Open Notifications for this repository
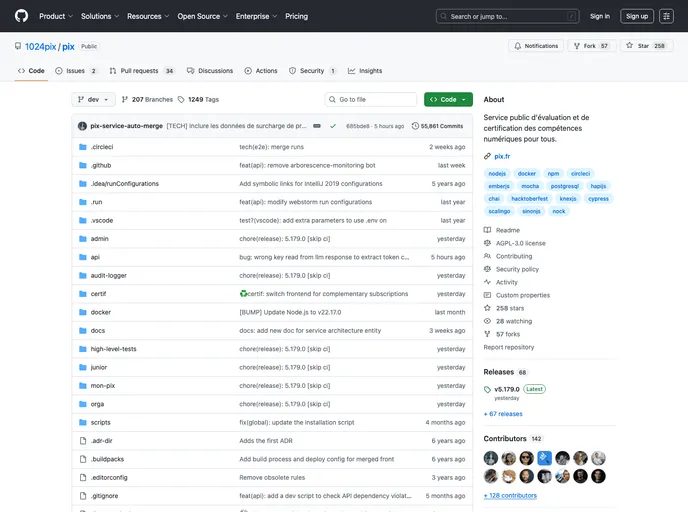 coord(536,46)
